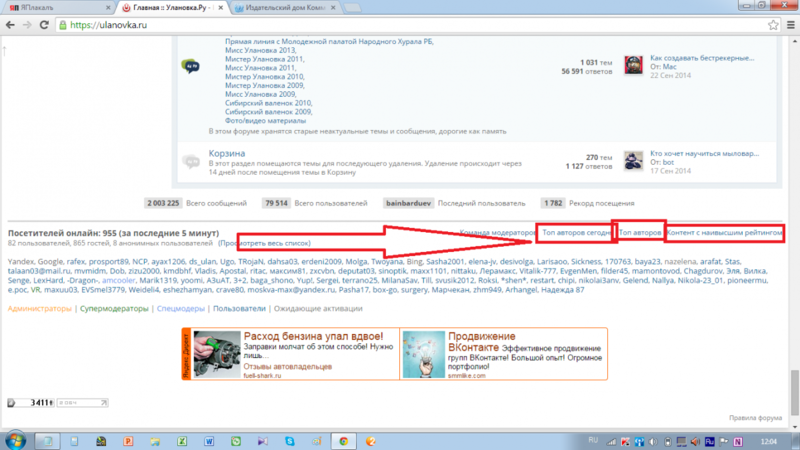Filter by Спецмодеры group
800x450 pixels.
181,308
